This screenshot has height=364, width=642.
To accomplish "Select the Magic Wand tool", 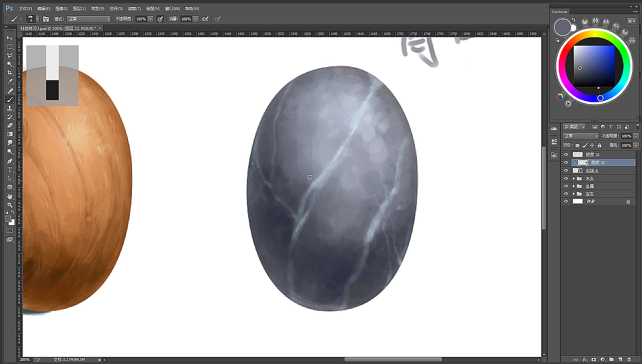I will [x=10, y=64].
